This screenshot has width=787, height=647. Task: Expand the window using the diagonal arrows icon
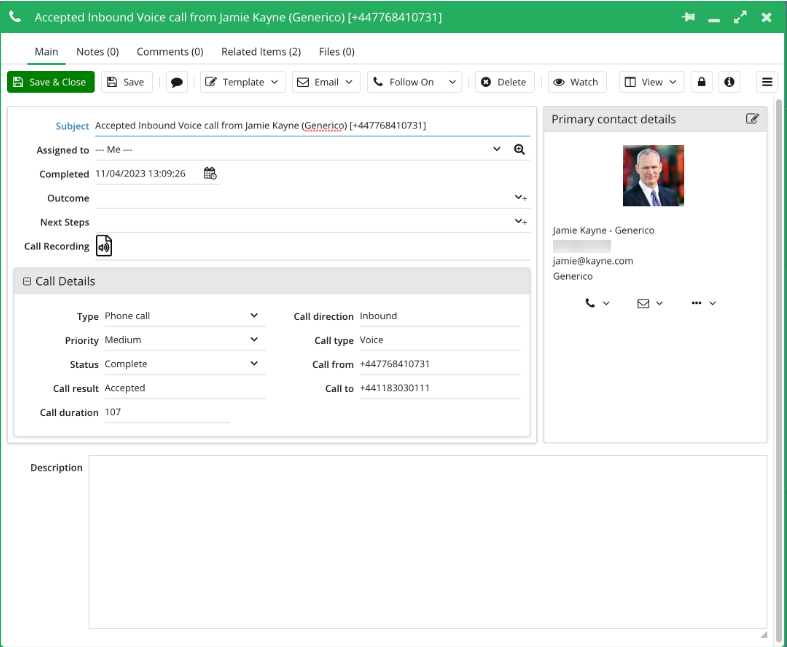click(x=740, y=17)
